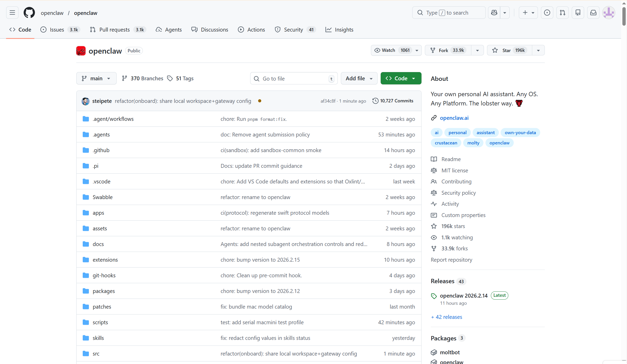This screenshot has height=364, width=627.
Task: Open the extensions folder
Action: pyautogui.click(x=105, y=260)
